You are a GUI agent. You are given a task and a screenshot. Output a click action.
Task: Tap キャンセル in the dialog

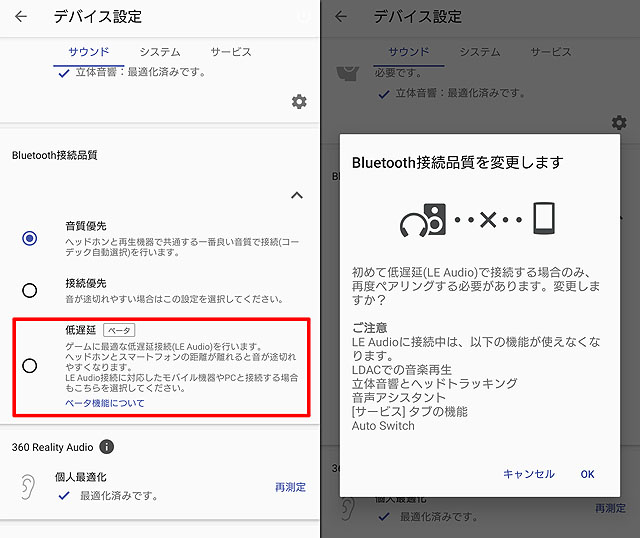pyautogui.click(x=529, y=474)
